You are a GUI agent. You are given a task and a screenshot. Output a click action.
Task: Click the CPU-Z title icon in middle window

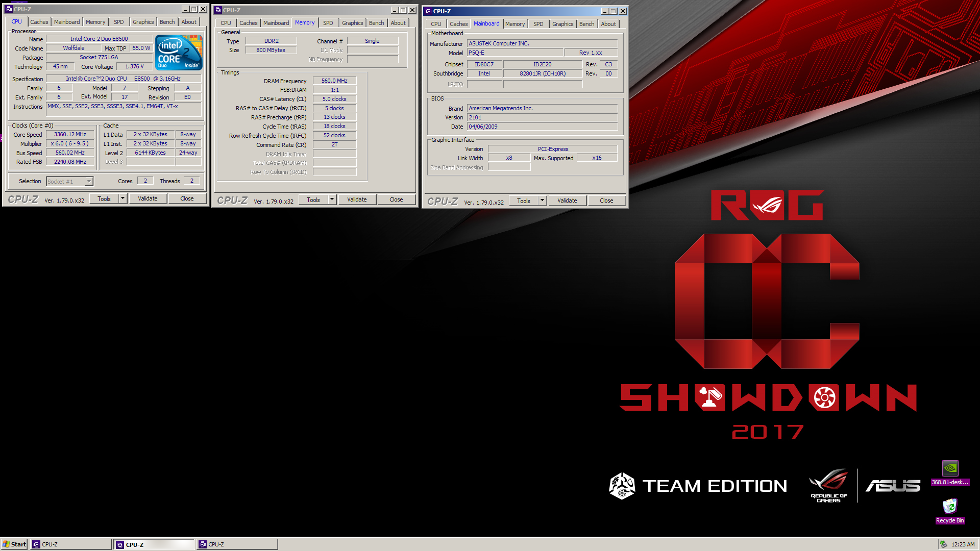(x=217, y=10)
